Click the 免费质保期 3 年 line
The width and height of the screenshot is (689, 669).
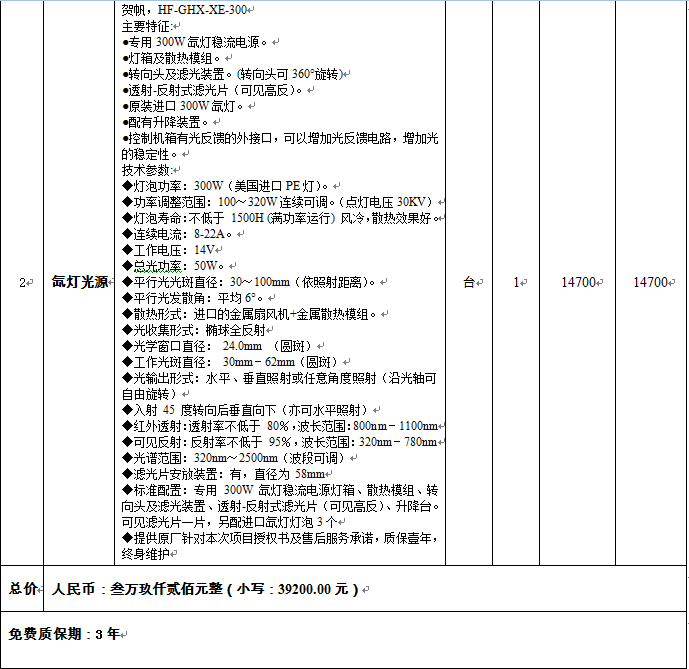tap(65, 634)
